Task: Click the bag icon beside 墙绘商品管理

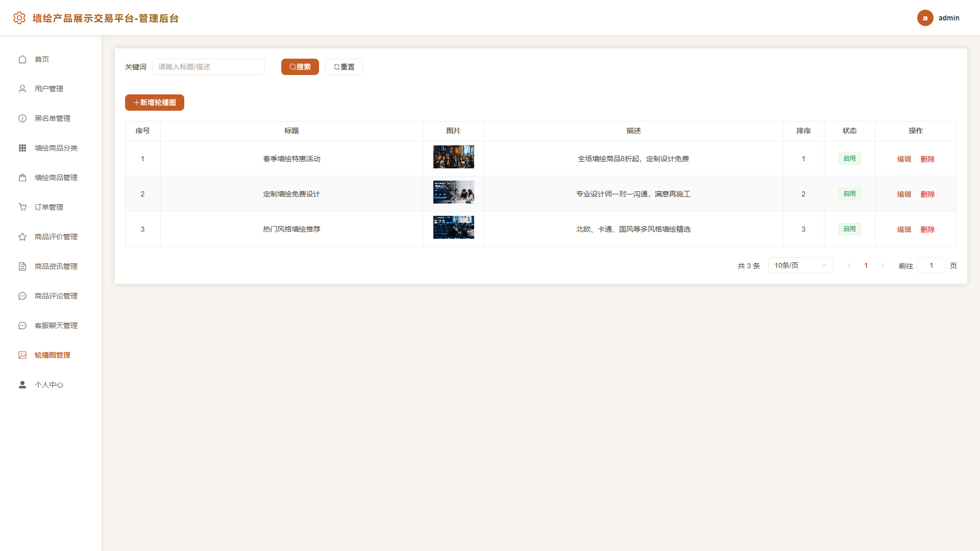Action: pos(22,178)
